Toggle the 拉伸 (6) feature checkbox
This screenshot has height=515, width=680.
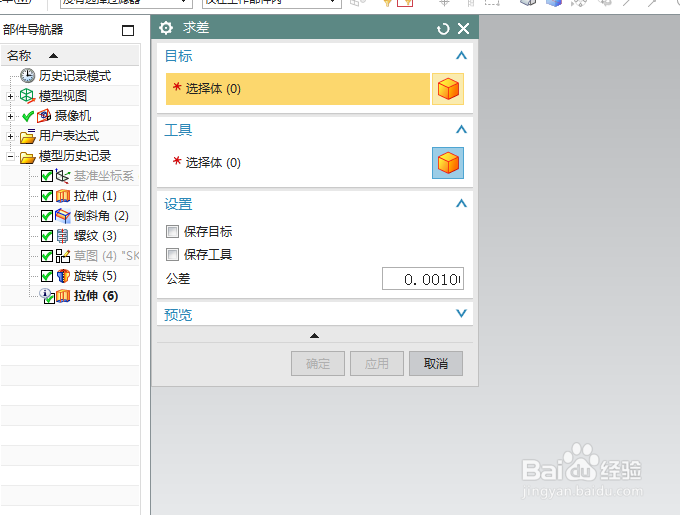(x=47, y=297)
